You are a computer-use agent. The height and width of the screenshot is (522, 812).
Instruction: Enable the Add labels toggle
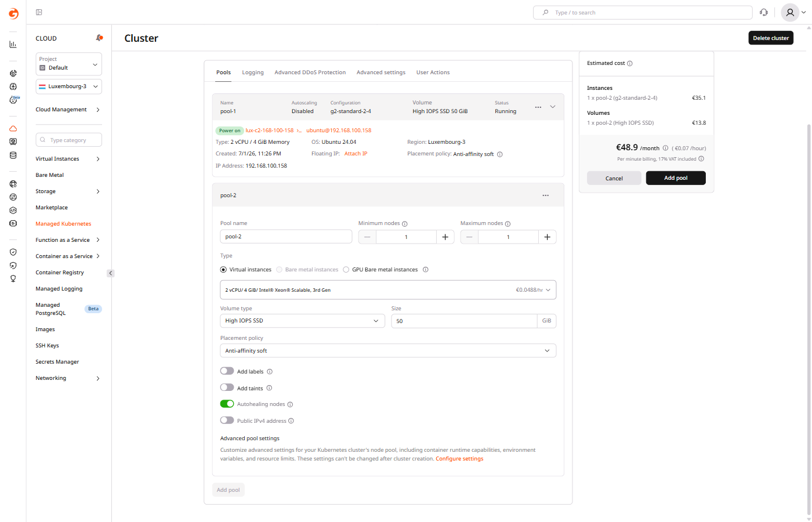coord(227,371)
